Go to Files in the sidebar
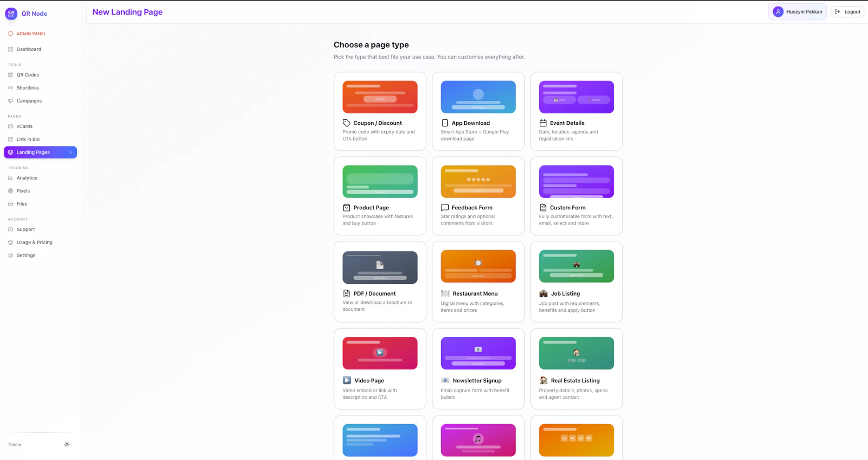The width and height of the screenshot is (868, 460). [x=41, y=204]
